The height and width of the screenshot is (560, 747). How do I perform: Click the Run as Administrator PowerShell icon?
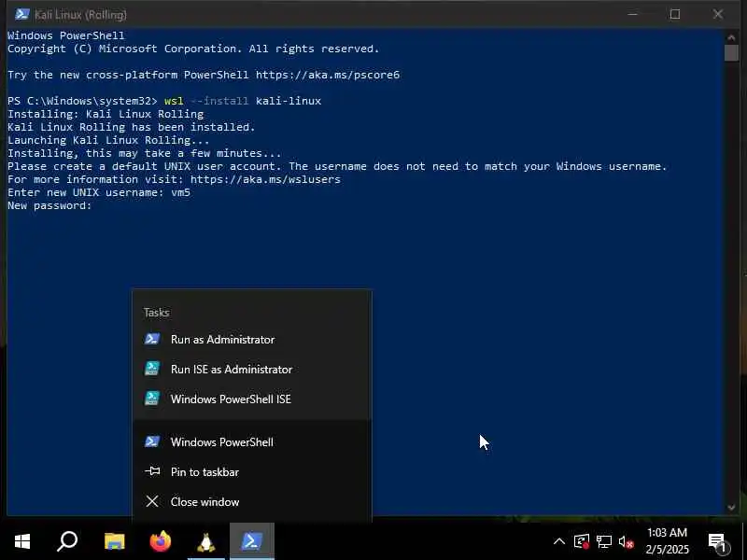152,339
